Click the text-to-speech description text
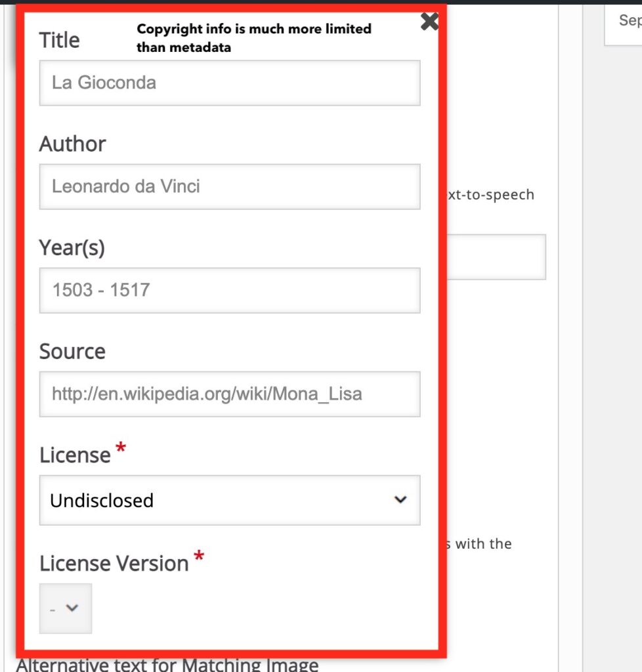The height and width of the screenshot is (672, 642). [490, 195]
